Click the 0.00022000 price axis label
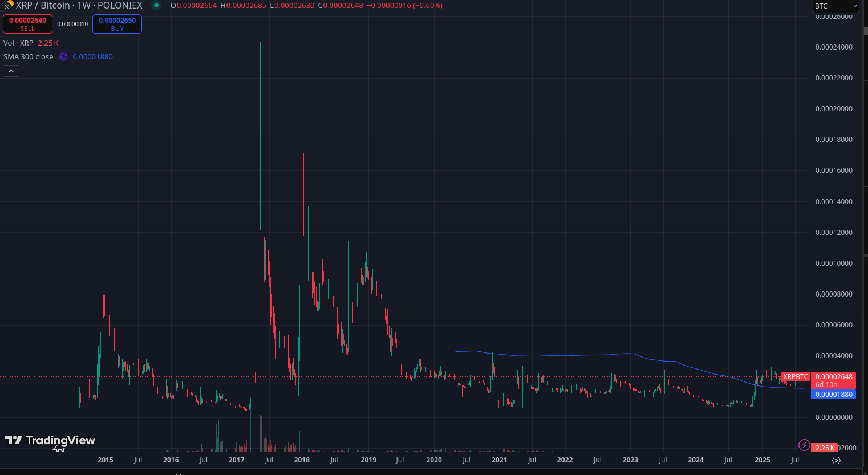The width and height of the screenshot is (868, 475). click(834, 78)
